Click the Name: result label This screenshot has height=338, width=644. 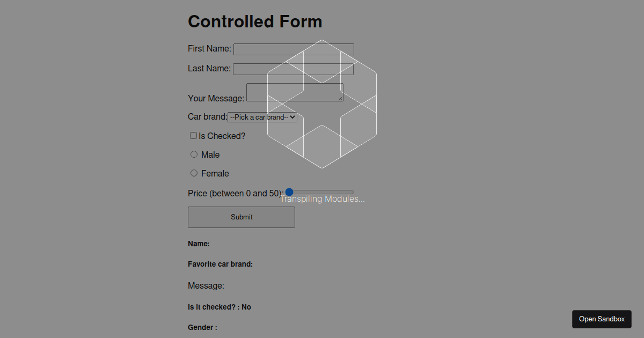click(199, 244)
